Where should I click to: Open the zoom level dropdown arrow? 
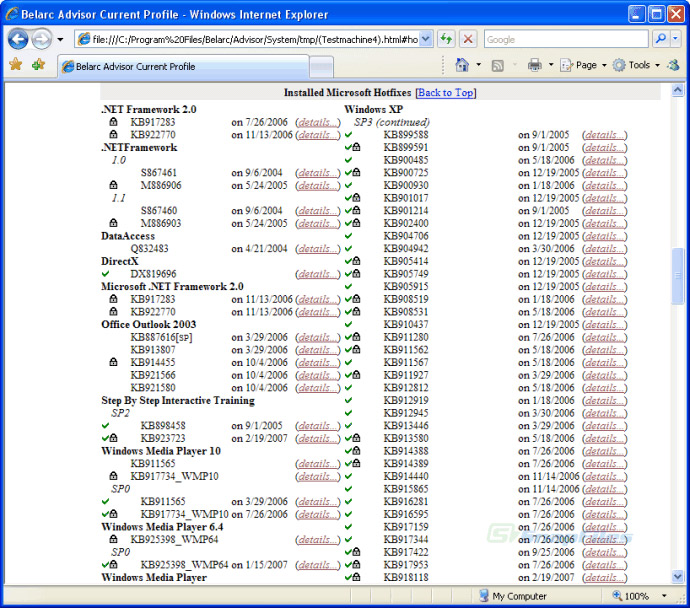(664, 596)
